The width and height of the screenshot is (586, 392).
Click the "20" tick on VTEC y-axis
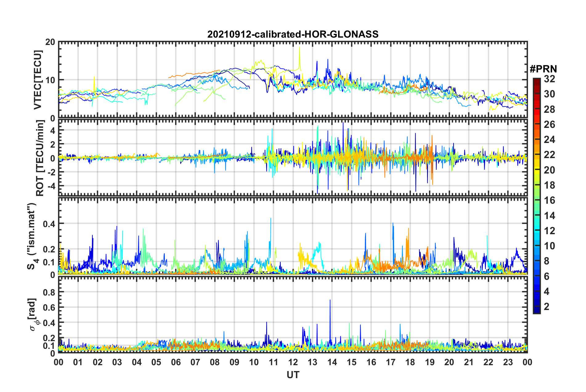[x=50, y=42]
